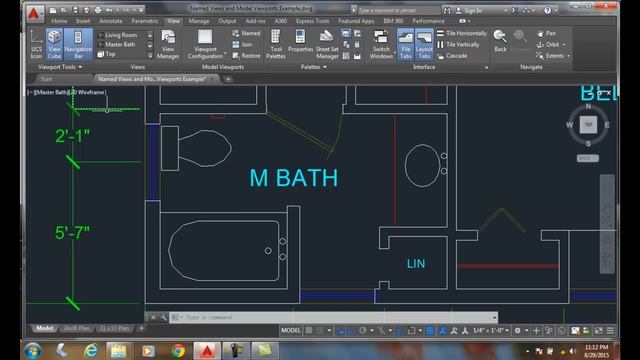640x360 pixels.
Task: Expand the Palettes panel
Action: (x=313, y=67)
